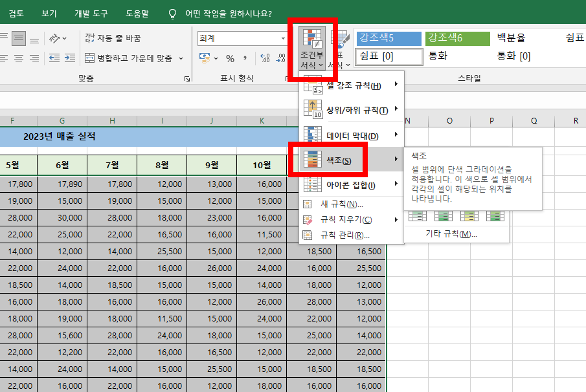The width and height of the screenshot is (586, 392).
Task: Apply comma style icon
Action: pos(245,58)
